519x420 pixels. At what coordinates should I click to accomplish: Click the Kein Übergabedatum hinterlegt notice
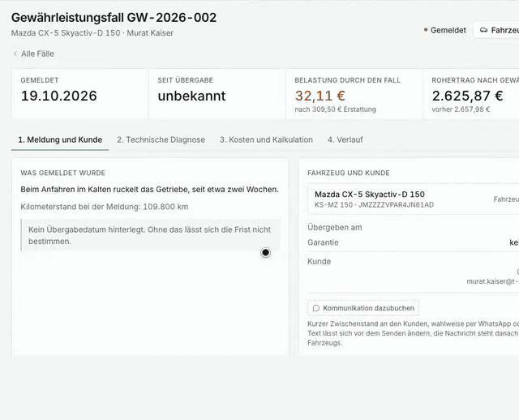click(x=151, y=235)
